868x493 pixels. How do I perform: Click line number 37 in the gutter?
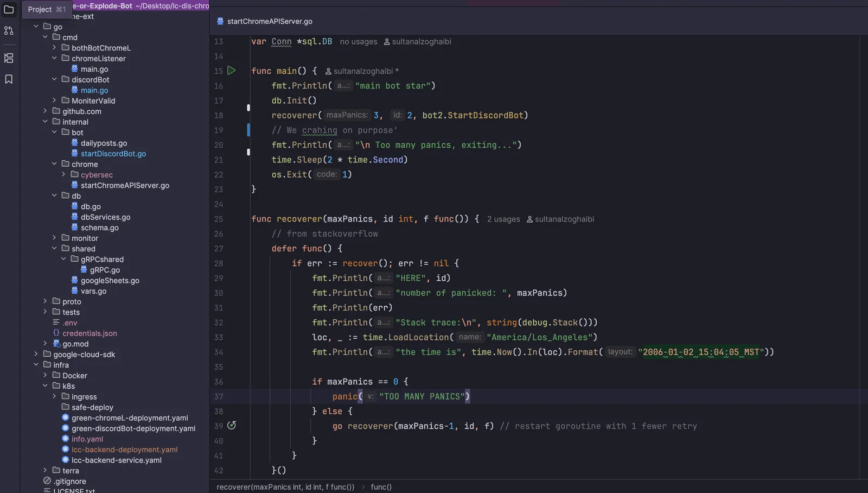(x=219, y=397)
